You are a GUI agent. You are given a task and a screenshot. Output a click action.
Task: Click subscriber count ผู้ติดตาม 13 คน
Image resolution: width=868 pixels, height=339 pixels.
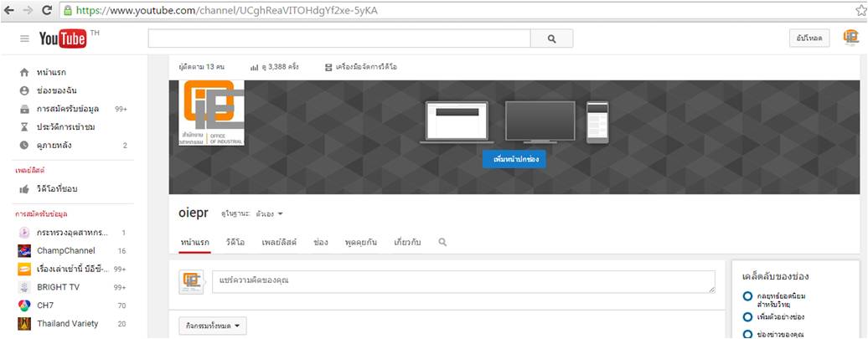[201, 67]
